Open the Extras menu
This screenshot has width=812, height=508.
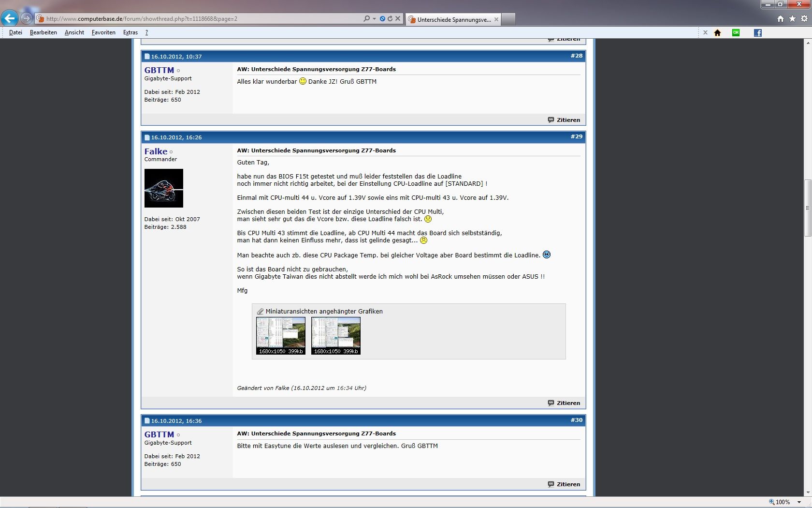coord(130,32)
